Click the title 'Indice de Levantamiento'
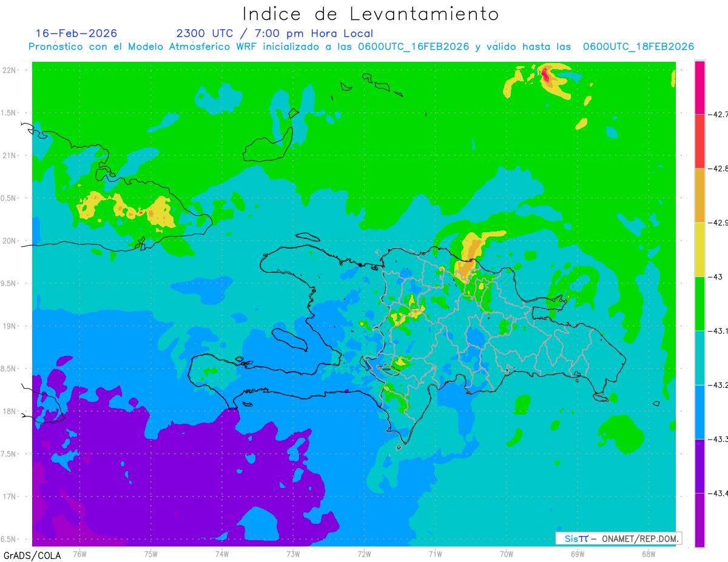The image size is (728, 562). coord(371,13)
